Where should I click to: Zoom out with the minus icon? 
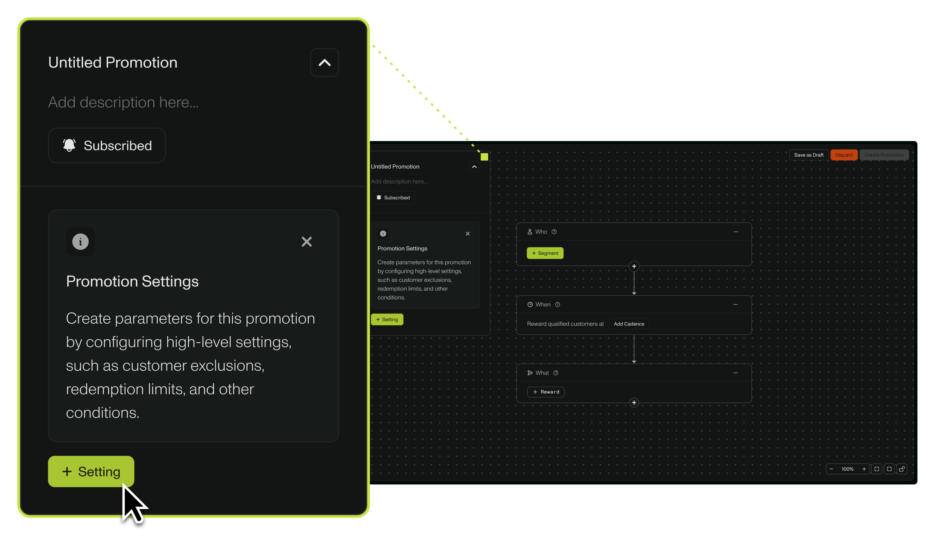(831, 469)
